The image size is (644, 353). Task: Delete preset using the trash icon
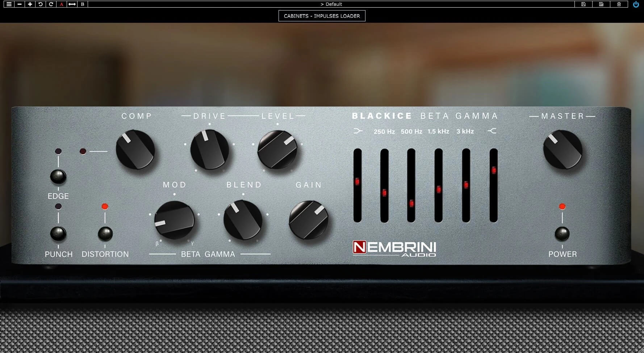(x=619, y=4)
